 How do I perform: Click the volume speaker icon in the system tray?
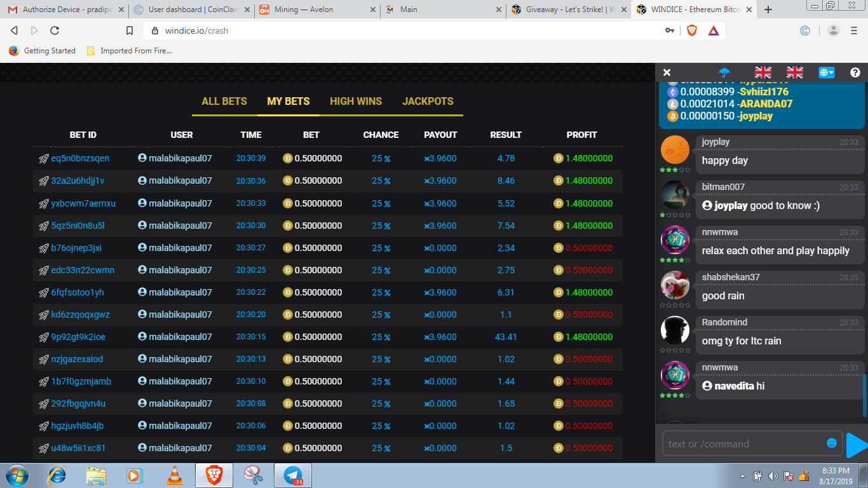pos(773,475)
